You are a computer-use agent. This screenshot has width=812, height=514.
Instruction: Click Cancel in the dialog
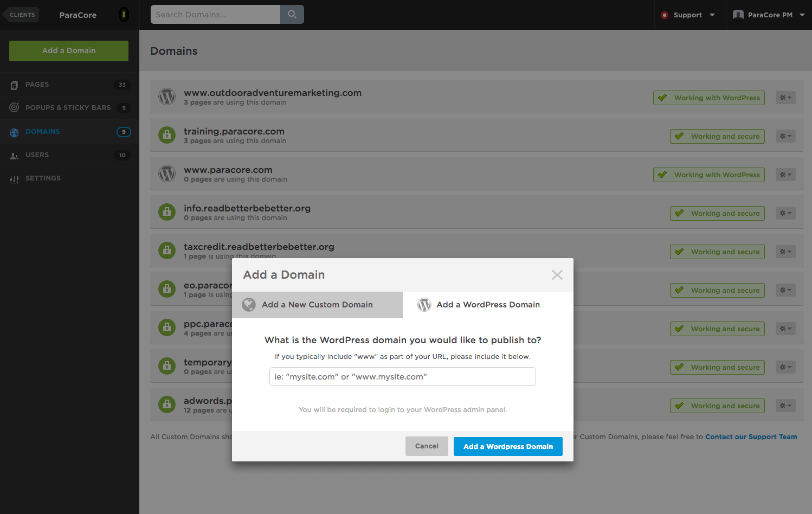427,446
